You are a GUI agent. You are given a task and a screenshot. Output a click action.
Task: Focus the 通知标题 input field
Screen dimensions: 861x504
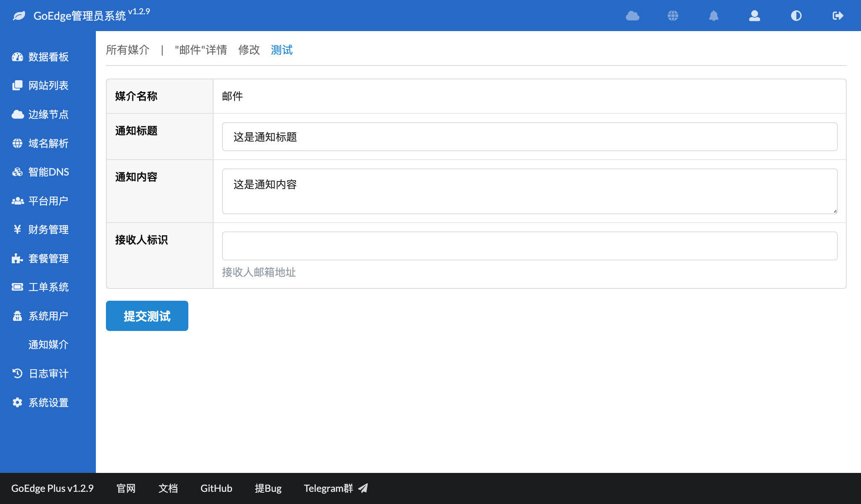530,136
